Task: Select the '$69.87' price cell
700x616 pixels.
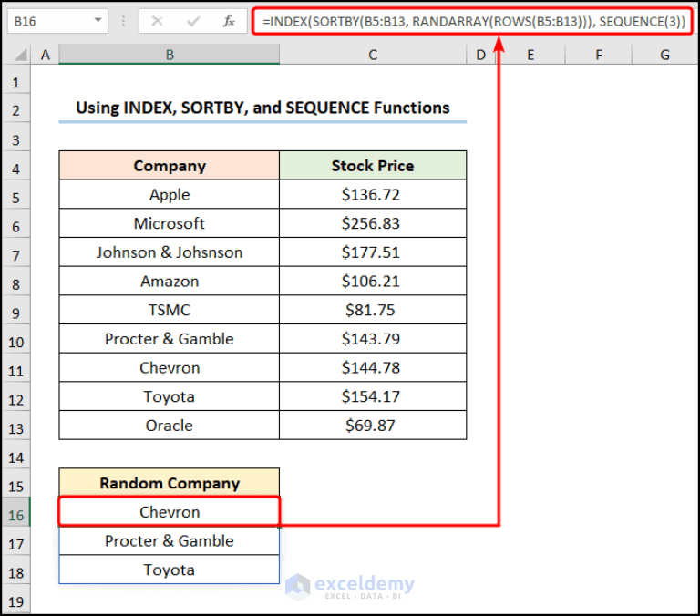Action: 373,426
